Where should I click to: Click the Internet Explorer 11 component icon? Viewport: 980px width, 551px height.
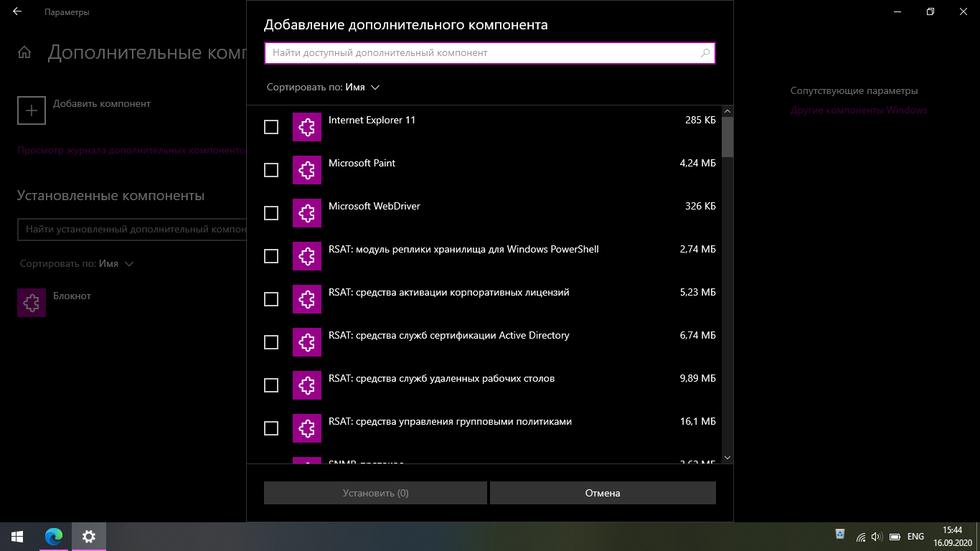click(306, 127)
